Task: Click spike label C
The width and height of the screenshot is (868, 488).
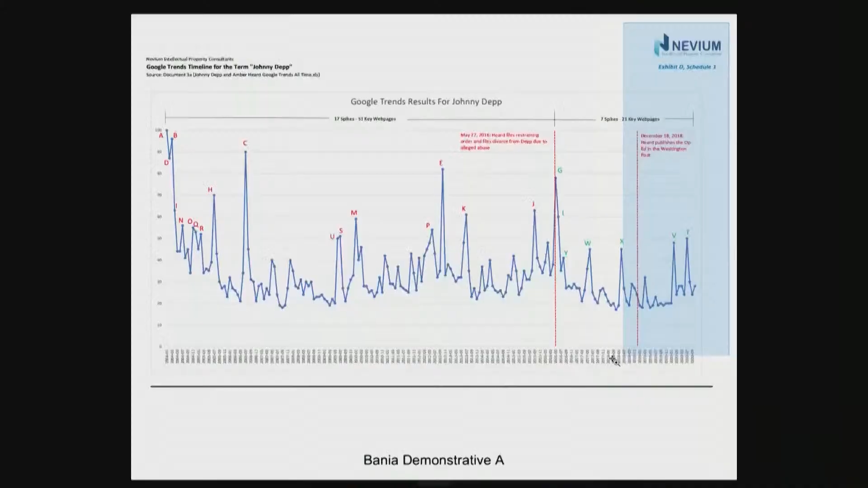Action: tap(245, 143)
